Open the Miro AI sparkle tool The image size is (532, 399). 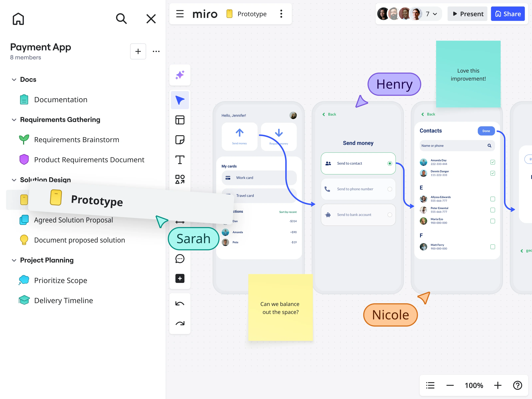pyautogui.click(x=180, y=75)
